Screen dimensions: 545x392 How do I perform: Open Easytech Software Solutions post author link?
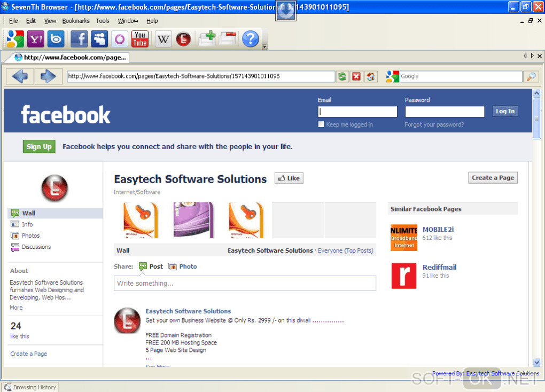188,311
